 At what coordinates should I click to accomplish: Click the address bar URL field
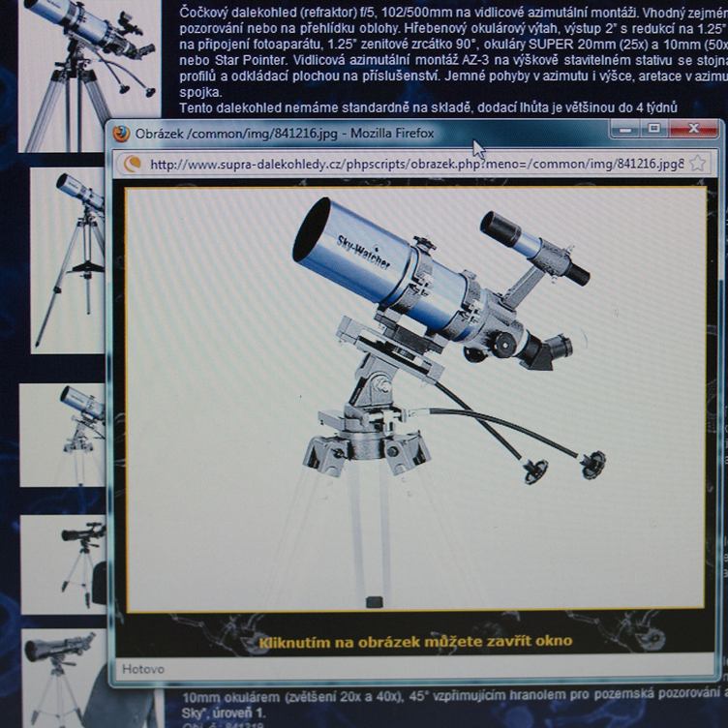pyautogui.click(x=413, y=164)
